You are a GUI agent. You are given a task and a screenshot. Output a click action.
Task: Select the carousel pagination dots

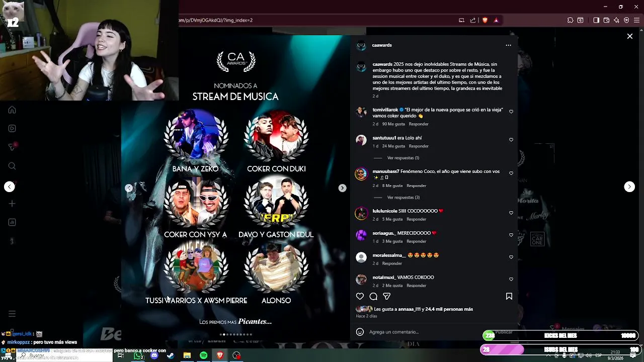tap(236, 334)
